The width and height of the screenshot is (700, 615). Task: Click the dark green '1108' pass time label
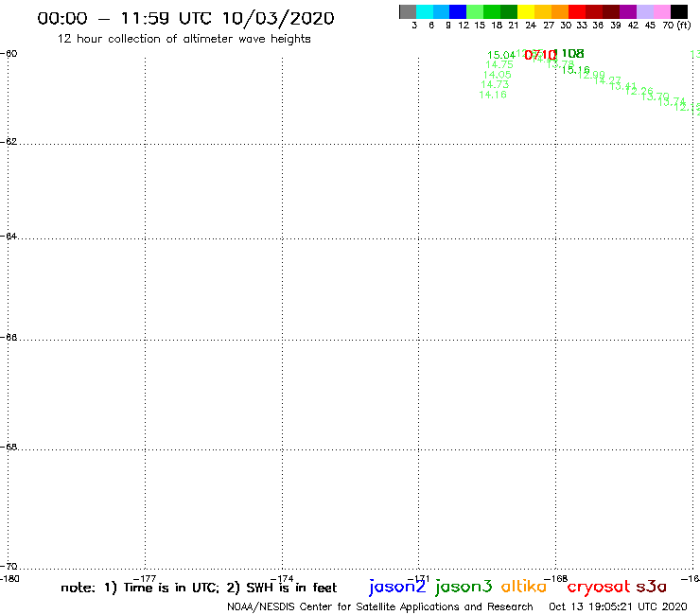[569, 54]
